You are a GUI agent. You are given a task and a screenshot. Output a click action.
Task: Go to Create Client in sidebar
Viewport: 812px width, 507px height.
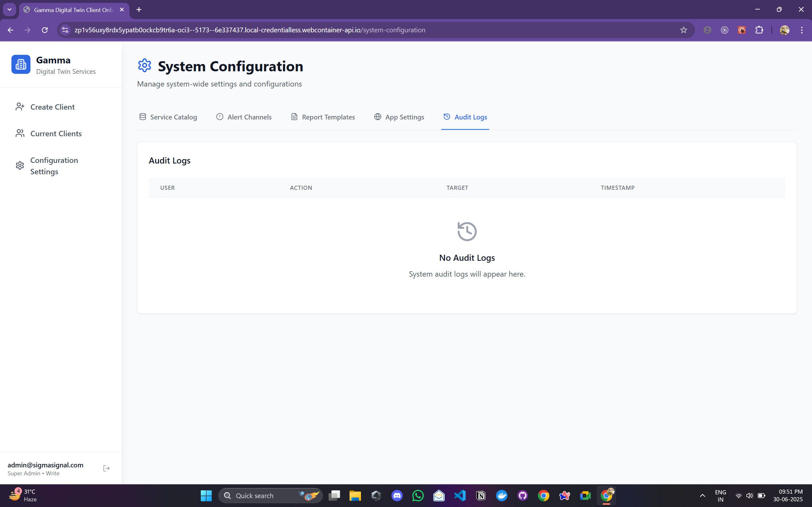pos(52,107)
